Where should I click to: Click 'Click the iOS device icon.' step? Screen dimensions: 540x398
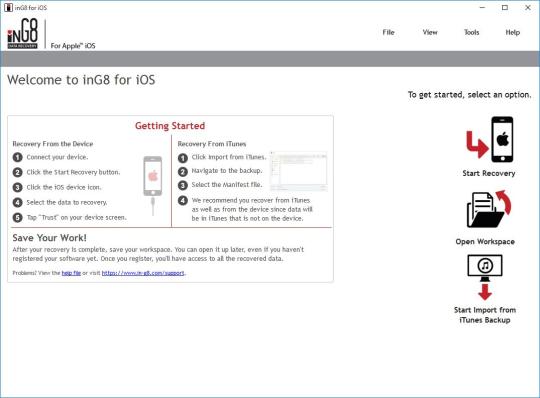click(64, 187)
